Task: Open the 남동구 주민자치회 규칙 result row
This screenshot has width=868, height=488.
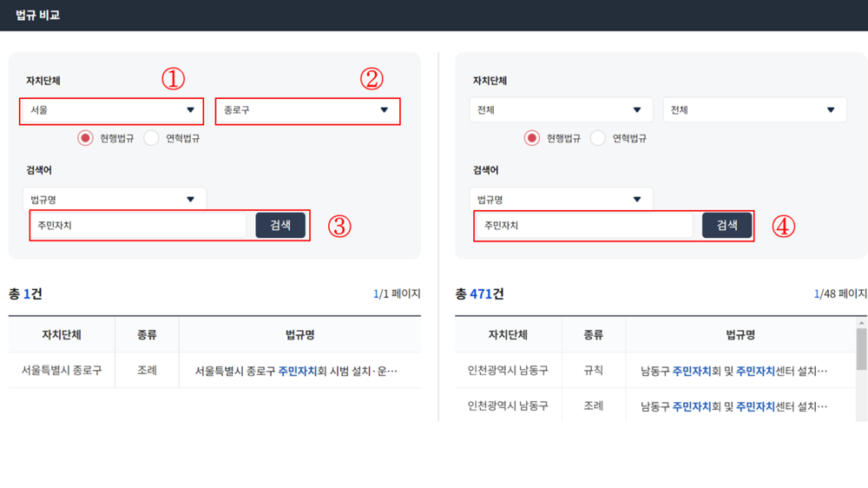Action: click(733, 371)
